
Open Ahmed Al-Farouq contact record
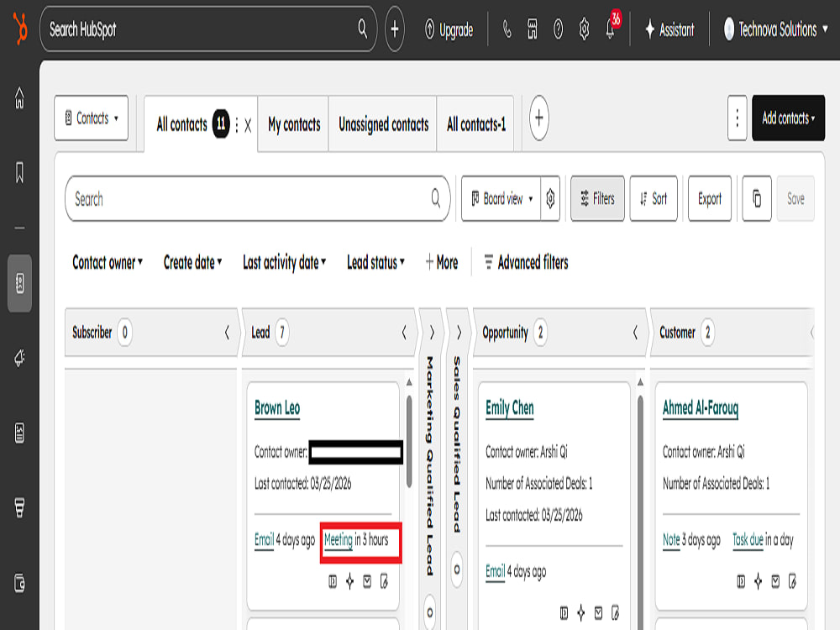[701, 408]
